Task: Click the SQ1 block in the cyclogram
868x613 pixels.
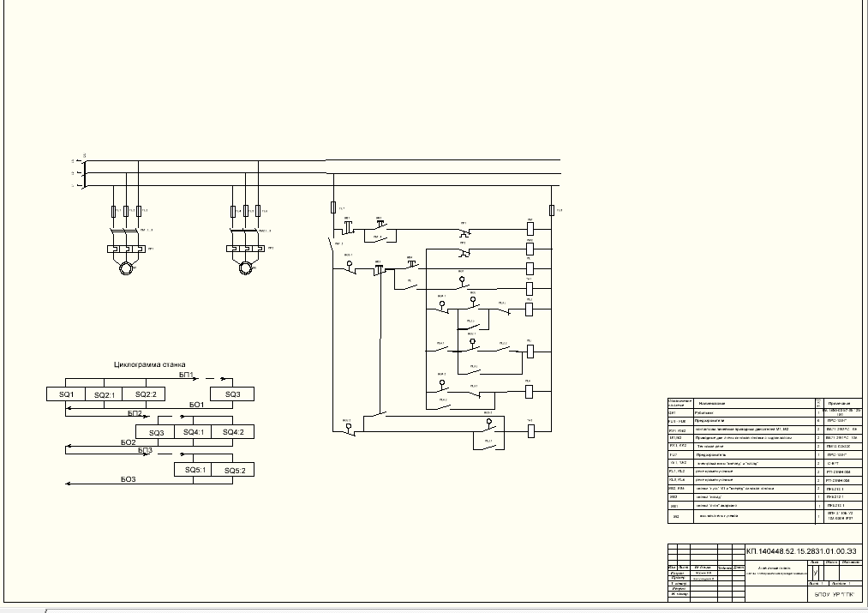Action: tap(66, 394)
